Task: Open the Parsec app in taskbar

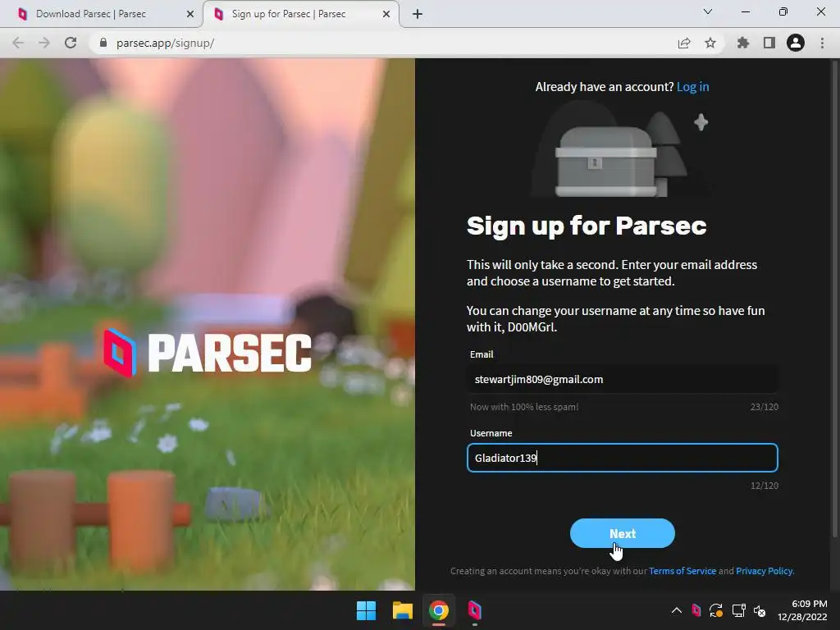Action: coord(475,610)
